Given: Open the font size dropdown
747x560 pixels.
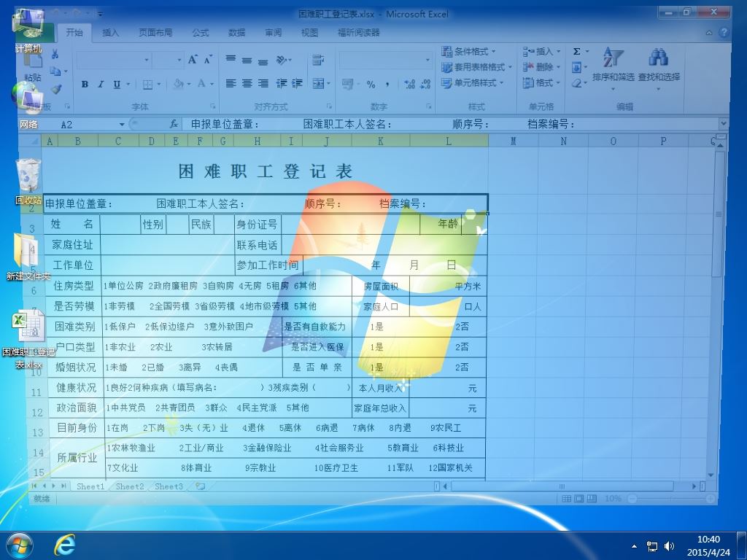Looking at the screenshot, I should tap(179, 60).
